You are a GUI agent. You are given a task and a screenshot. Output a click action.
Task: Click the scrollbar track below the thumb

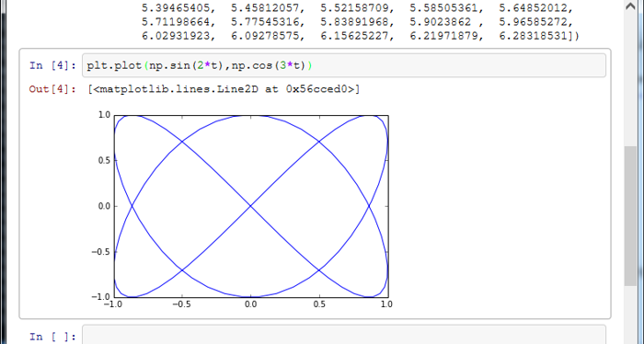coord(630,315)
